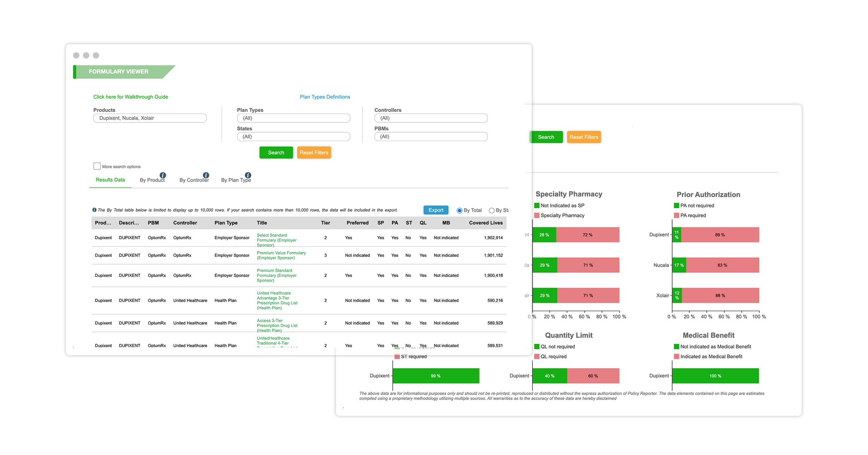Click the orange Reset Filters button
Screen dimensions: 868x455
tap(314, 152)
